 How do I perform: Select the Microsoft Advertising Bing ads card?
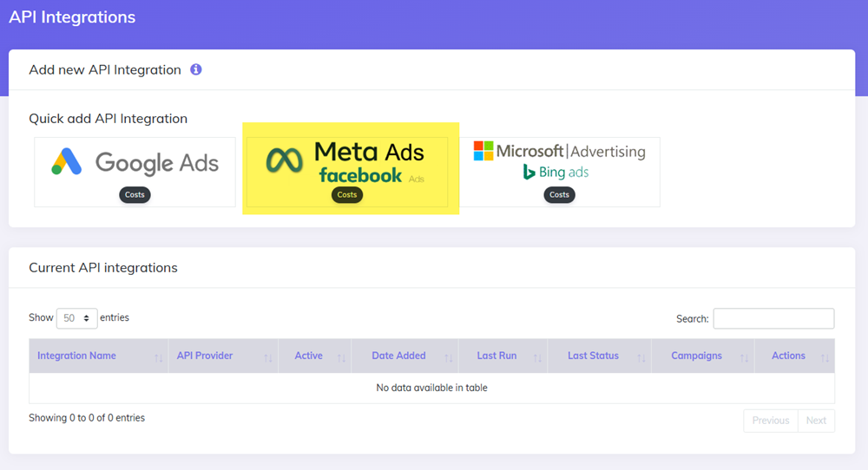pos(559,172)
